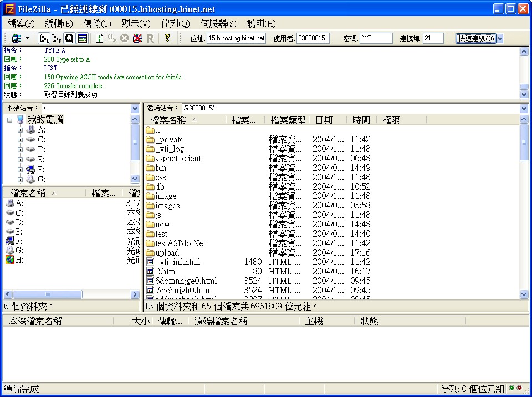Open the 佇列(Q) menu

[176, 23]
